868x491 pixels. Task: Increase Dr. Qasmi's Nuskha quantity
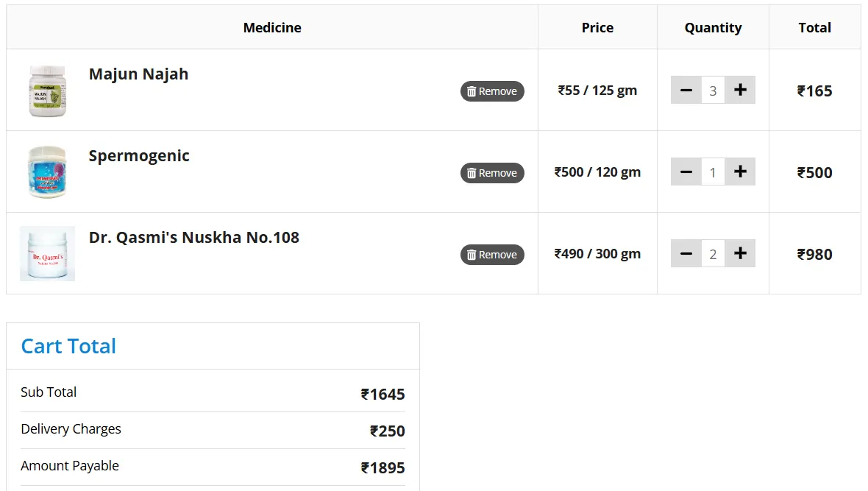pos(740,253)
